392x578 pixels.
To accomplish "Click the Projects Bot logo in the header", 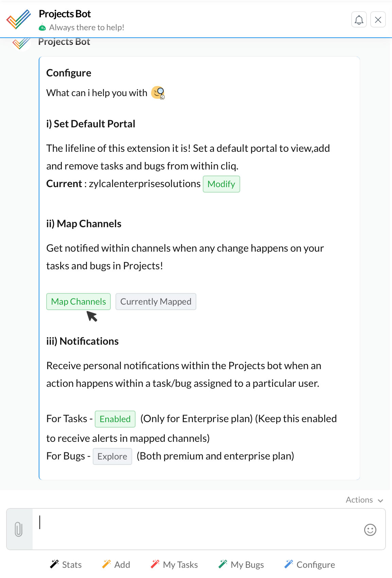I will (x=18, y=19).
